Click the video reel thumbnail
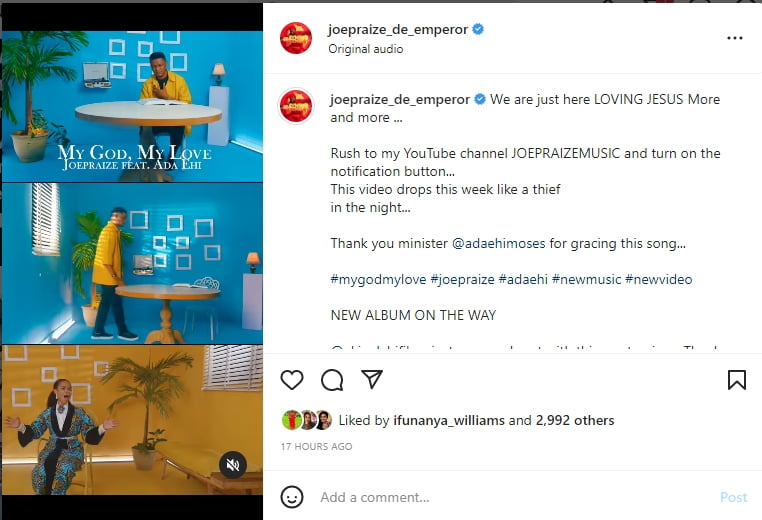This screenshot has width=762, height=520. coord(132,263)
